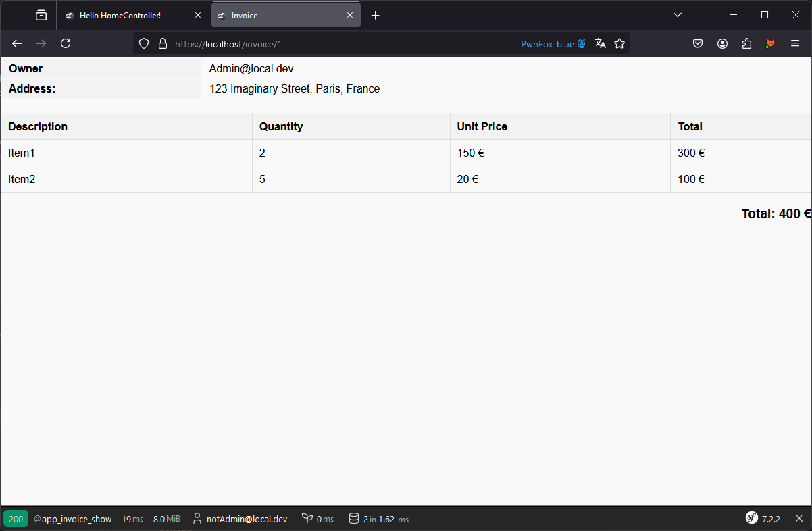
Task: Open the Firefox account icon
Action: pos(722,43)
